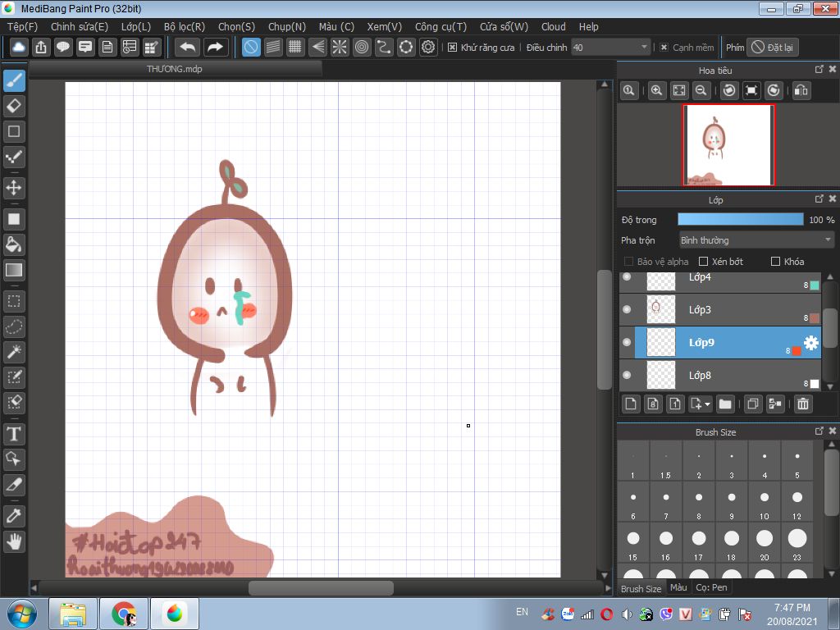Click the Đặt lại reset button
The width and height of the screenshot is (840, 630).
coord(772,48)
